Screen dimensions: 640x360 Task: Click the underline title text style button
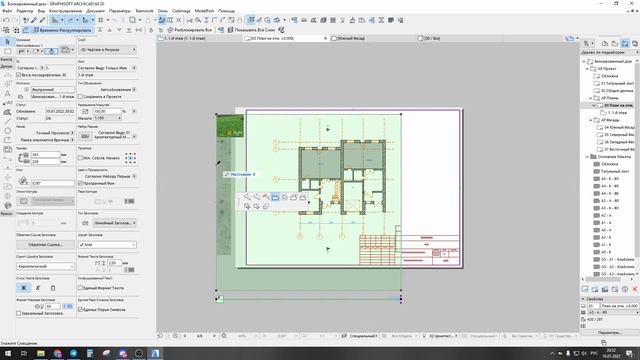pos(53,288)
